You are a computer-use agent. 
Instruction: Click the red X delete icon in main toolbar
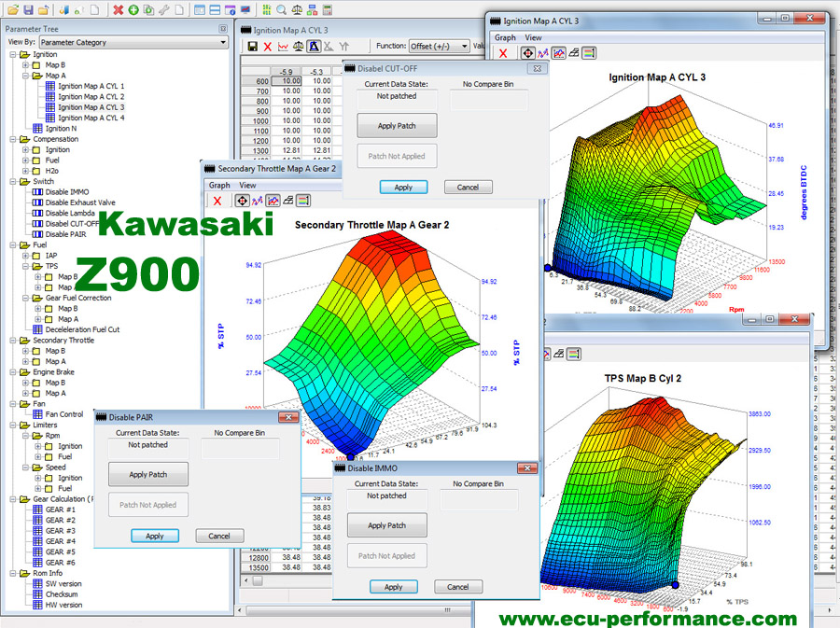tap(119, 9)
